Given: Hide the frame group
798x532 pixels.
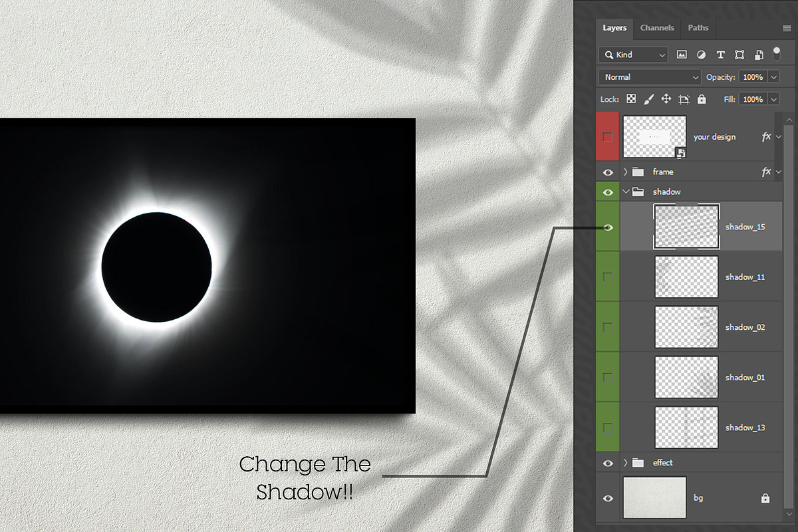Looking at the screenshot, I should [607, 172].
